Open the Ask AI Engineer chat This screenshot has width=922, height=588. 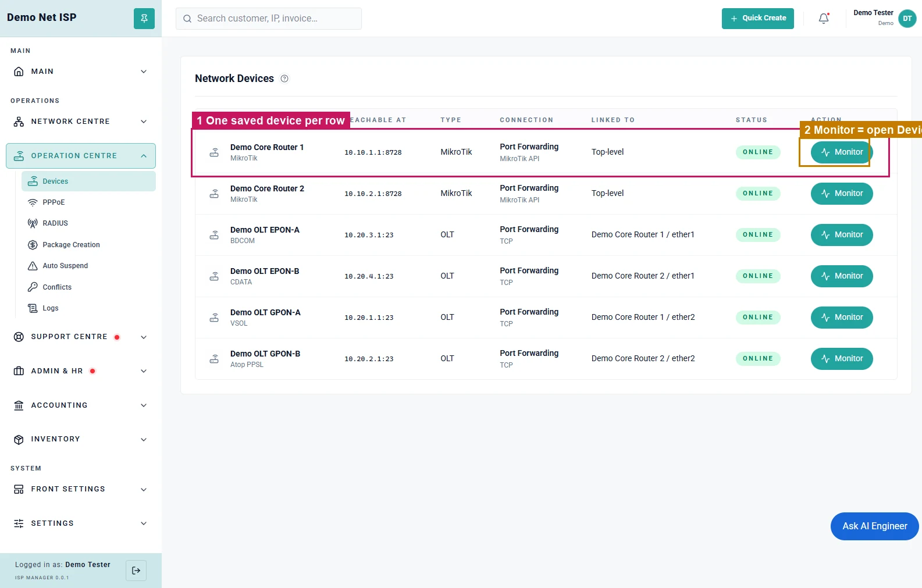[875, 526]
